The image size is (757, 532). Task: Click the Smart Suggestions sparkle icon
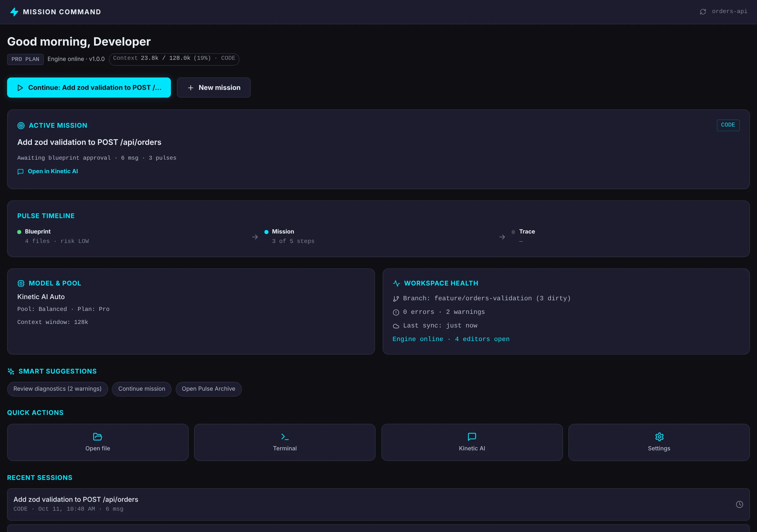coord(11,372)
